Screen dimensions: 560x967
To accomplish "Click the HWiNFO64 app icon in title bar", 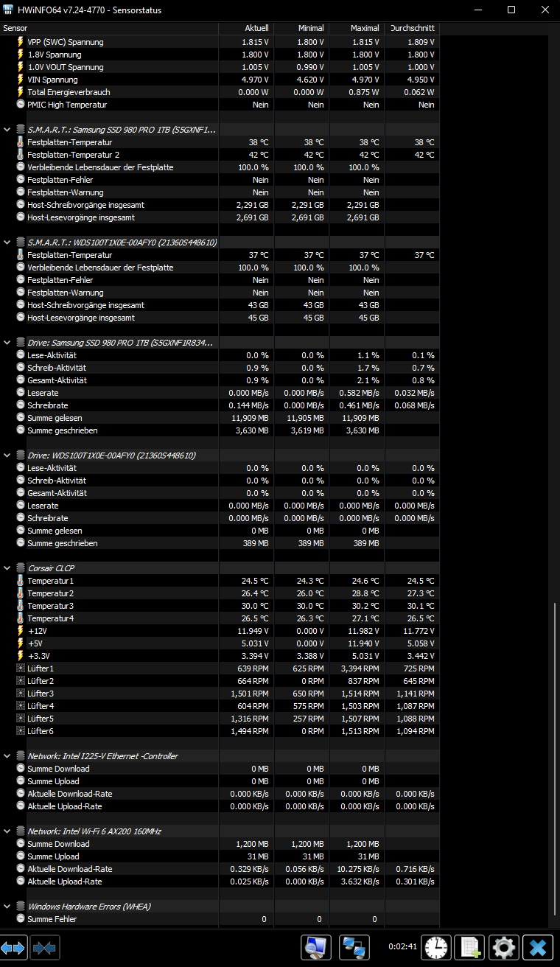I will coord(8,10).
